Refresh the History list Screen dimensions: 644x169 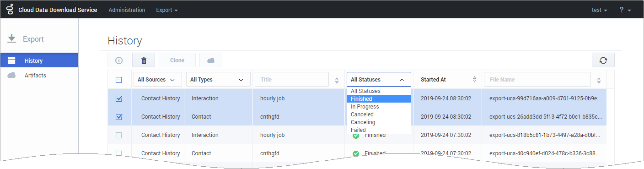[x=603, y=60]
